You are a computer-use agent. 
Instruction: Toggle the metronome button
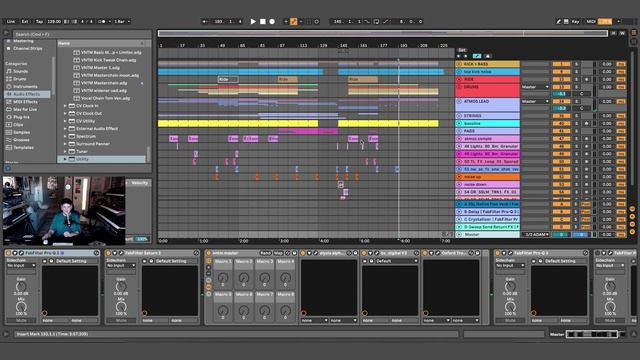coord(102,22)
